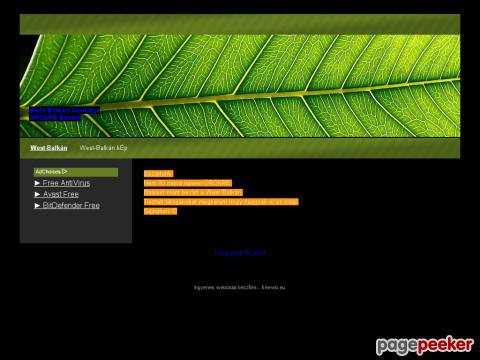The height and width of the screenshot is (360, 480).
Task: Open the blue Copyright link
Action: pyautogui.click(x=240, y=253)
